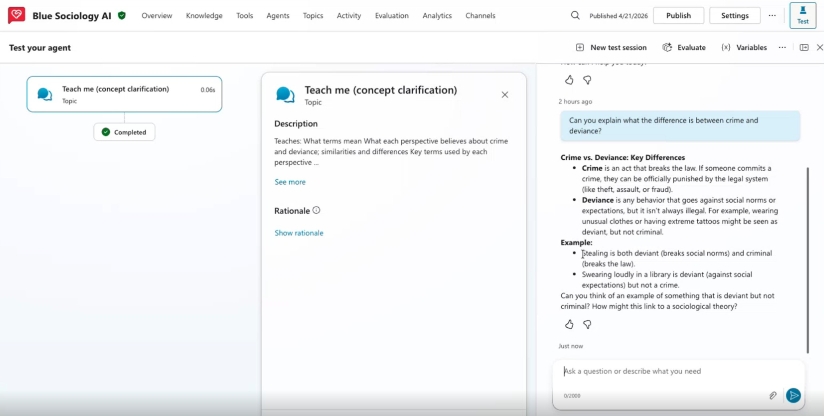The height and width of the screenshot is (416, 824).
Task: Switch to the Knowledge tab
Action: tap(204, 16)
